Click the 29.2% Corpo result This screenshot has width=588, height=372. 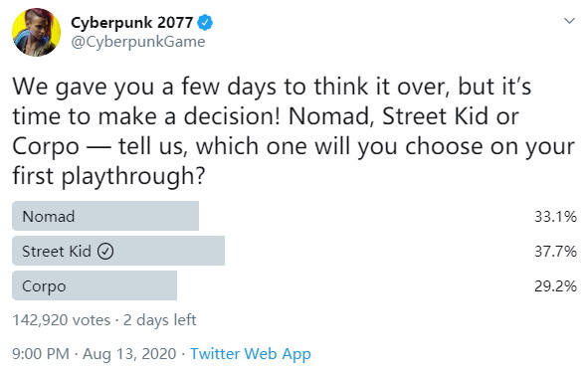[555, 286]
